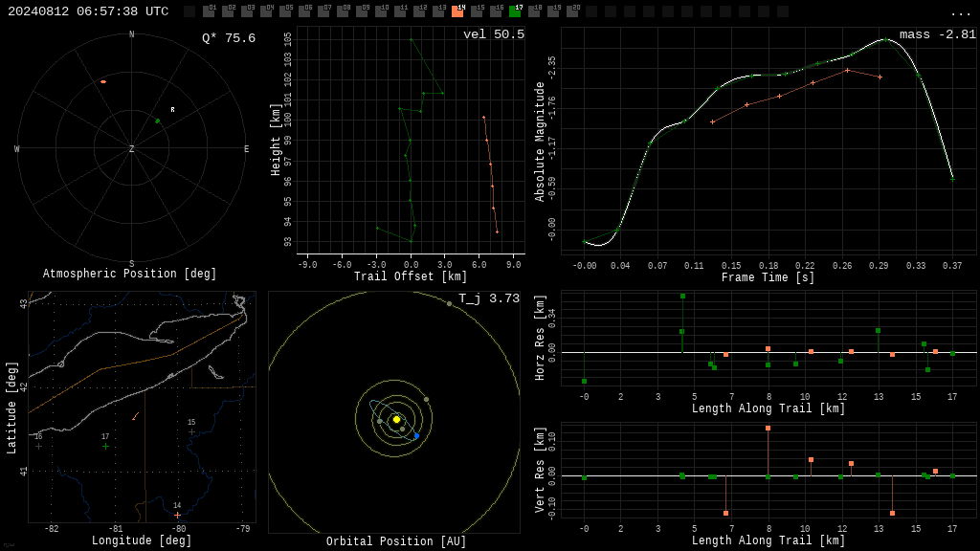Click the orange meteor marker on polar plot
Viewport: 980px width, 551px height.
[x=103, y=82]
